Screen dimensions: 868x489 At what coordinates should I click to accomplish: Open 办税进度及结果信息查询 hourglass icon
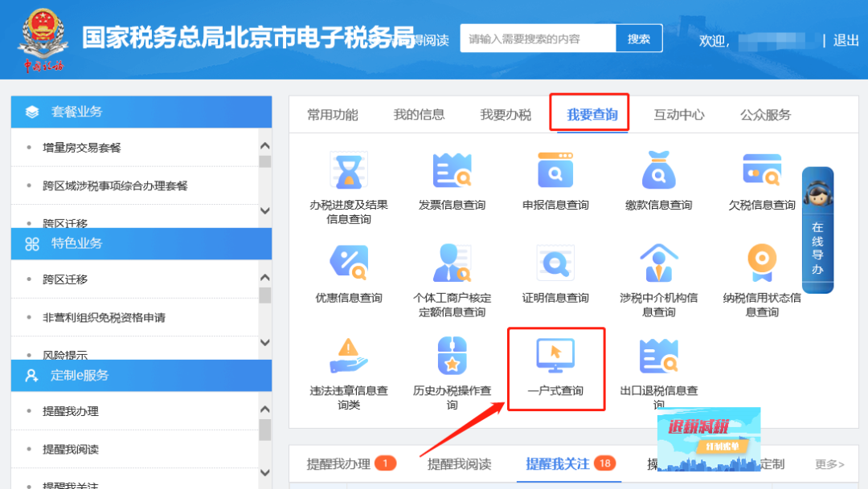pyautogui.click(x=349, y=171)
